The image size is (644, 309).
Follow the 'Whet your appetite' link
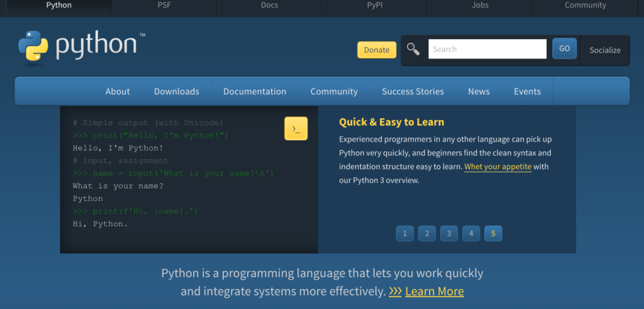coord(498,167)
